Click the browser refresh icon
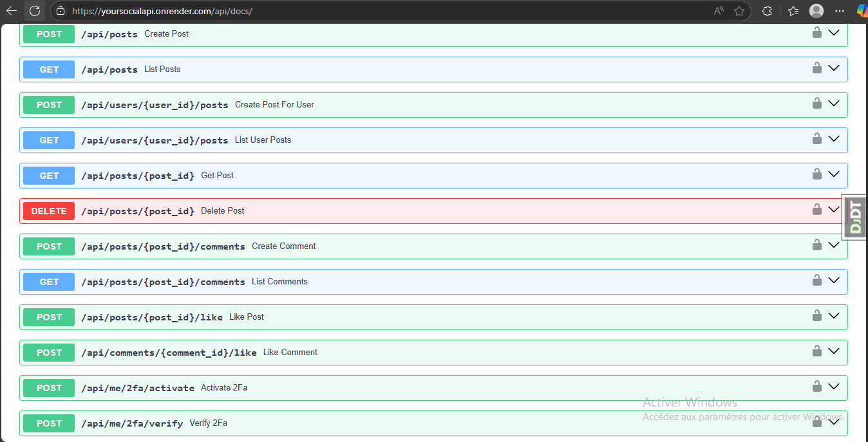The width and height of the screenshot is (868, 442). pos(35,11)
